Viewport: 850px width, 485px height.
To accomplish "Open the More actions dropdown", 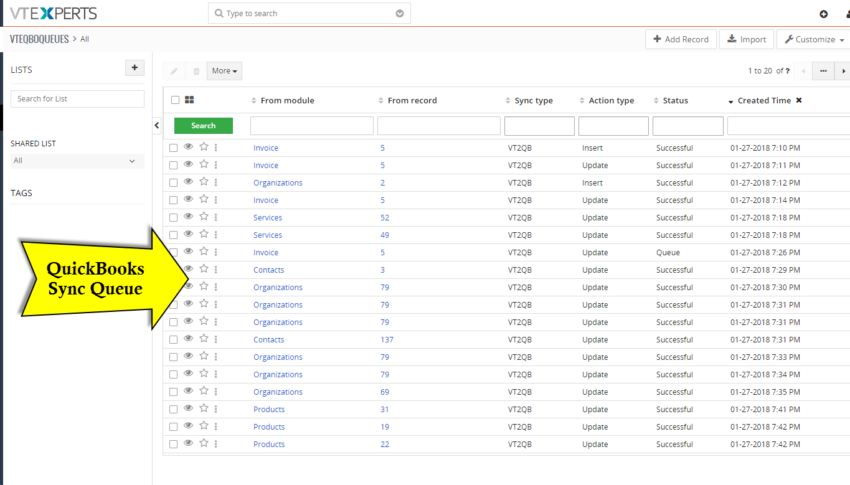I will click(224, 71).
